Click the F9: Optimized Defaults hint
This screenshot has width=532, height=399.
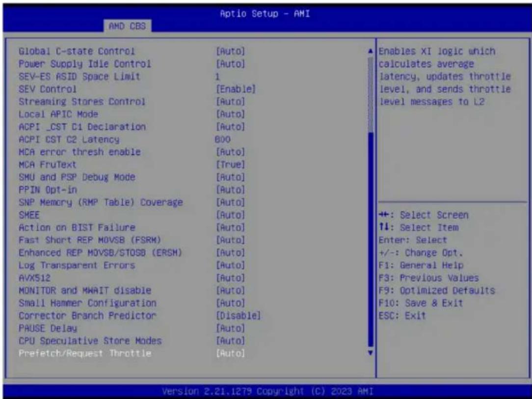click(x=437, y=291)
